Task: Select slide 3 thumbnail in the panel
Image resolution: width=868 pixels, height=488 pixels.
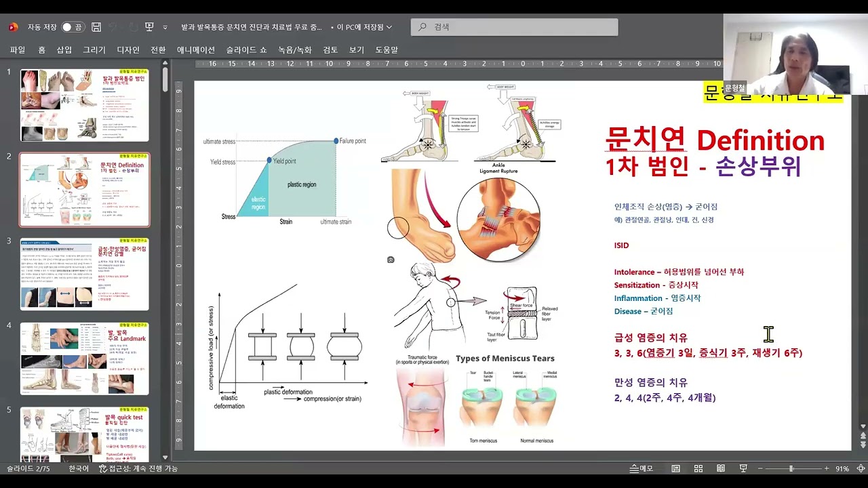Action: (85, 274)
